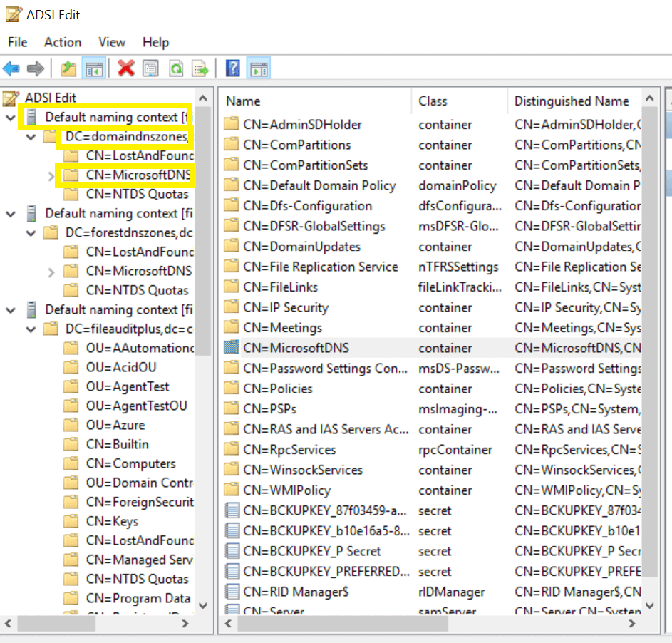Collapse the DC=domaindnszones node
The image size is (672, 643).
click(x=31, y=137)
